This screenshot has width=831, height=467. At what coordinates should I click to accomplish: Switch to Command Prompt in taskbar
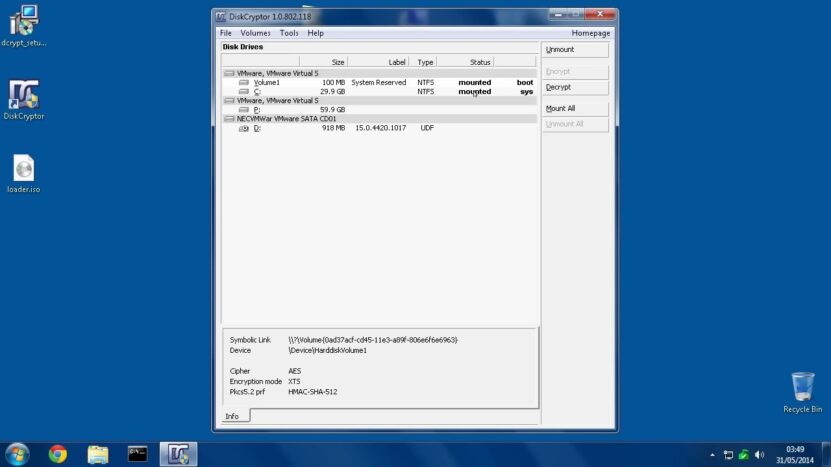click(x=138, y=454)
